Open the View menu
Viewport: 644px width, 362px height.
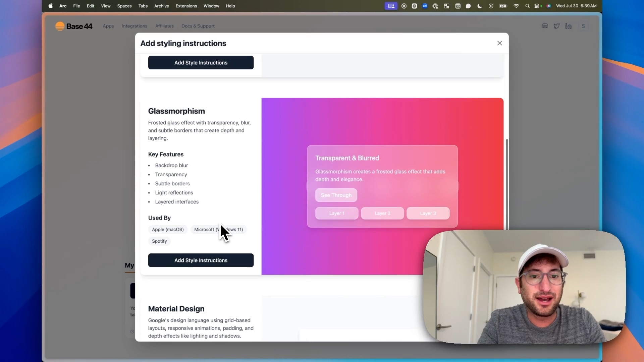coord(106,6)
